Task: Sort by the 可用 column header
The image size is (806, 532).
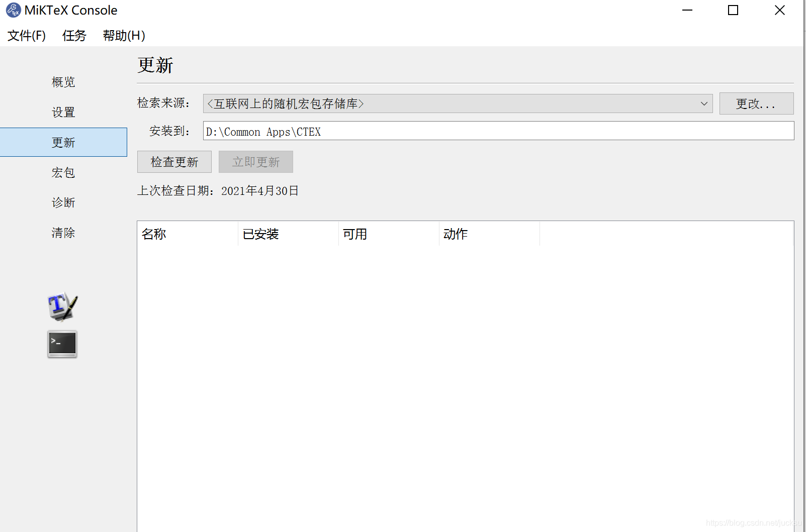Action: point(389,234)
